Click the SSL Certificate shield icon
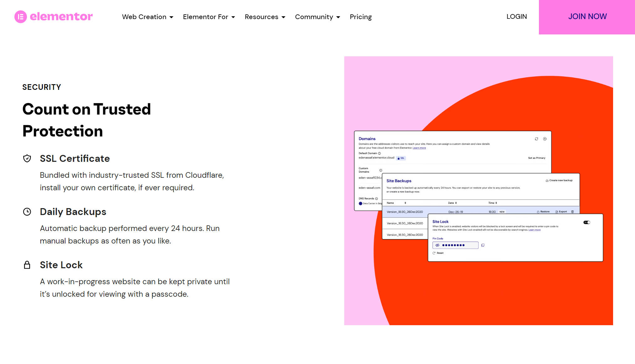This screenshot has width=635, height=364. [x=27, y=158]
